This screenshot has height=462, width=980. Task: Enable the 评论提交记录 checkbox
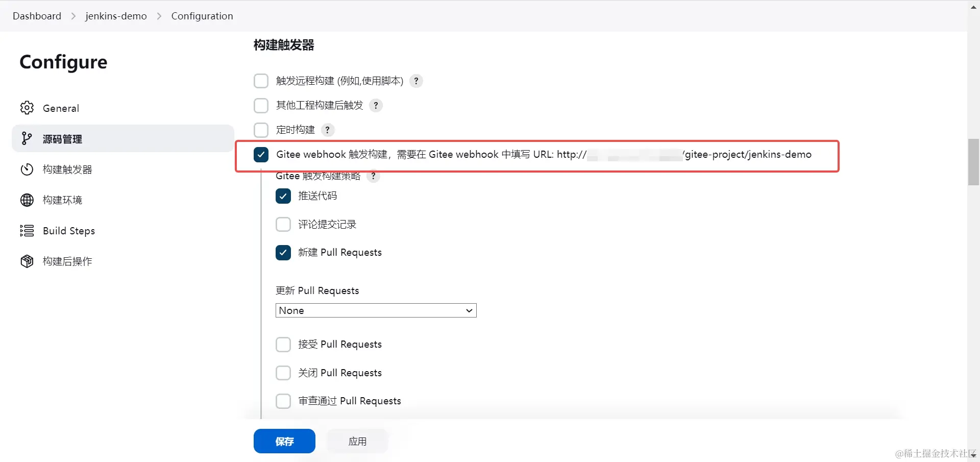283,224
